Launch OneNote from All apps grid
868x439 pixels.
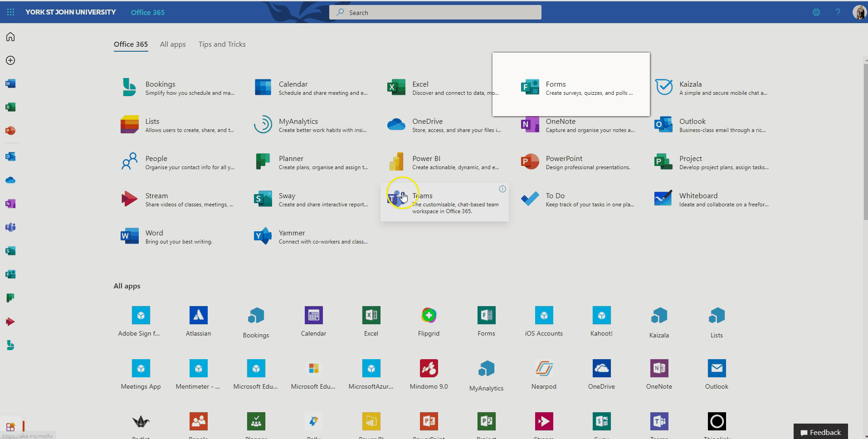(659, 374)
